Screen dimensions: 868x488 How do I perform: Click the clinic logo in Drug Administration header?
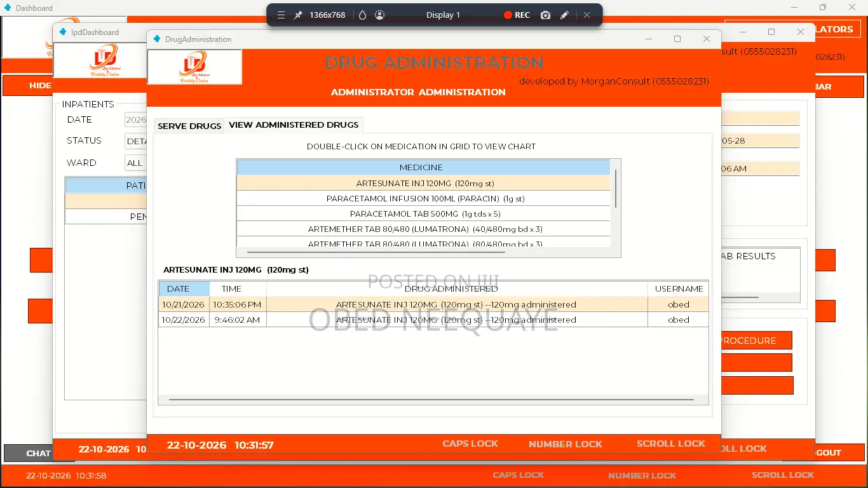pos(194,67)
